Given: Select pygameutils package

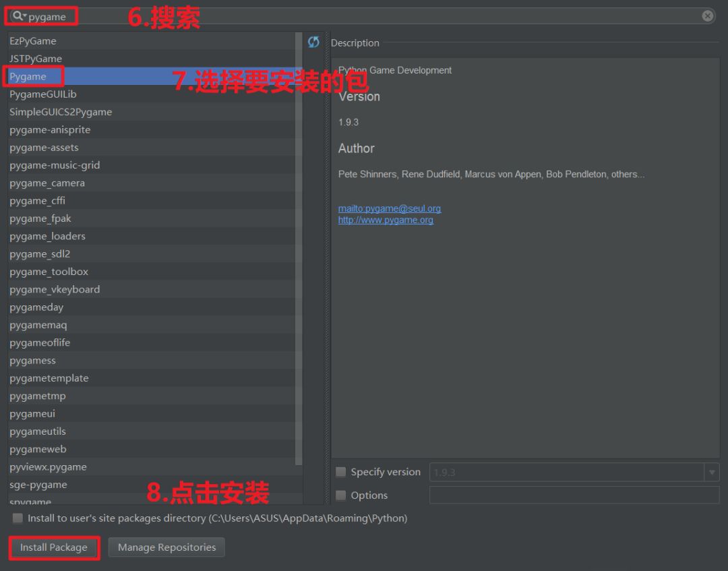Looking at the screenshot, I should coord(152,431).
